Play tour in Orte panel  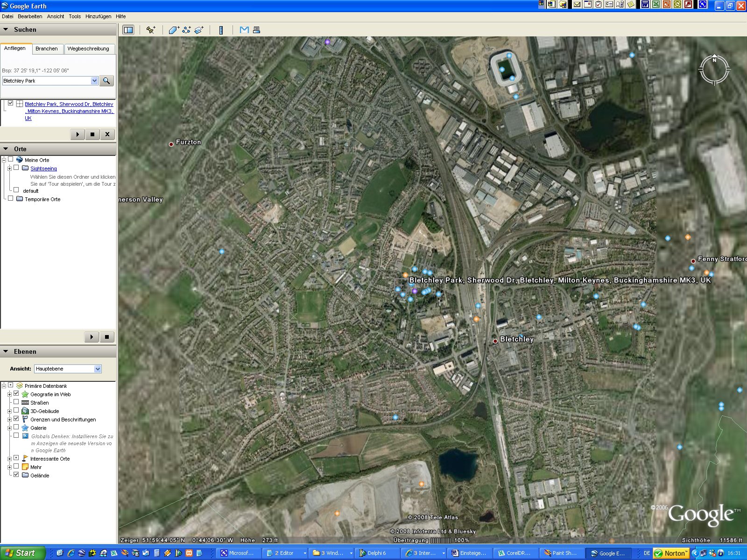tap(92, 337)
